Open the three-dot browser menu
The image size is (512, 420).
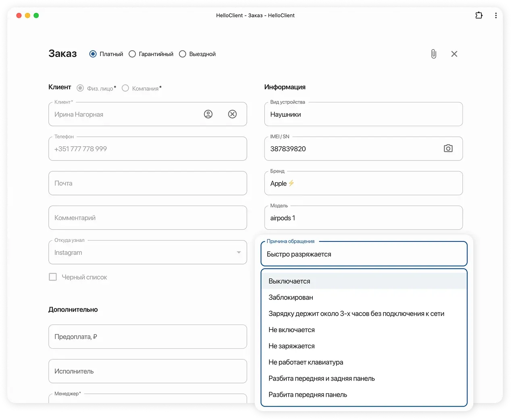(x=495, y=15)
